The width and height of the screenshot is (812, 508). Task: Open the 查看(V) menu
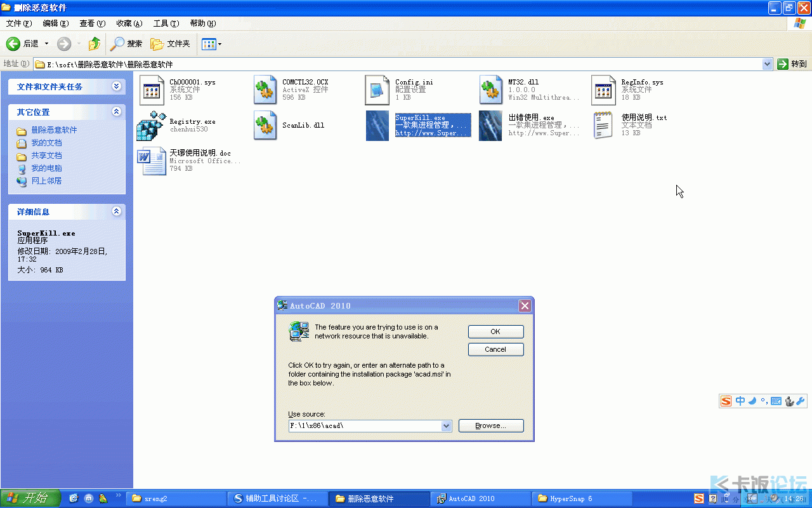point(93,23)
